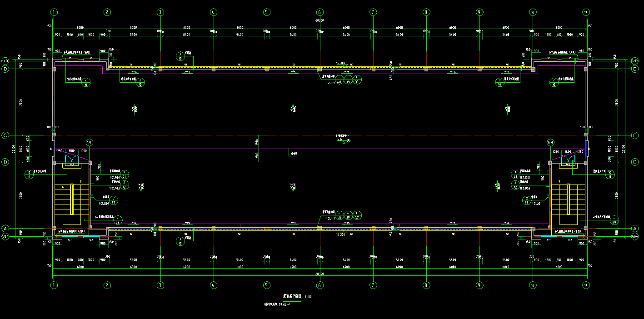Image resolution: width=644 pixels, height=319 pixels.
Task: Pick the top 60300 overall dimension text
Action: (320, 20)
